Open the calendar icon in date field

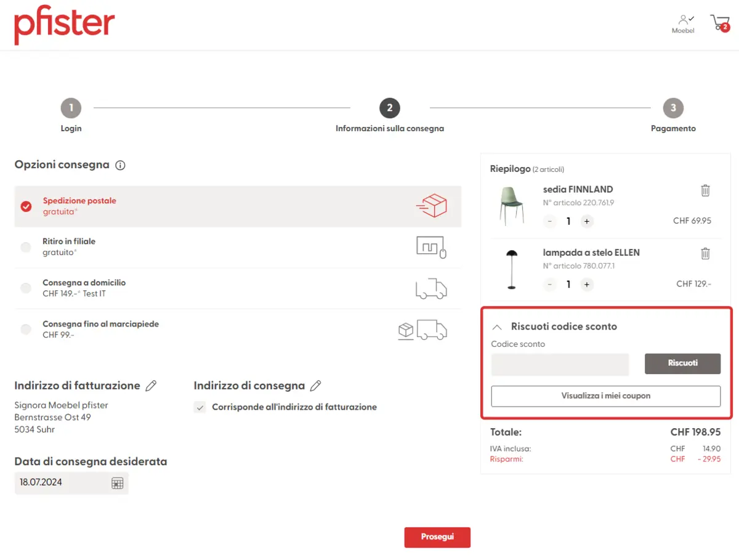click(x=117, y=483)
